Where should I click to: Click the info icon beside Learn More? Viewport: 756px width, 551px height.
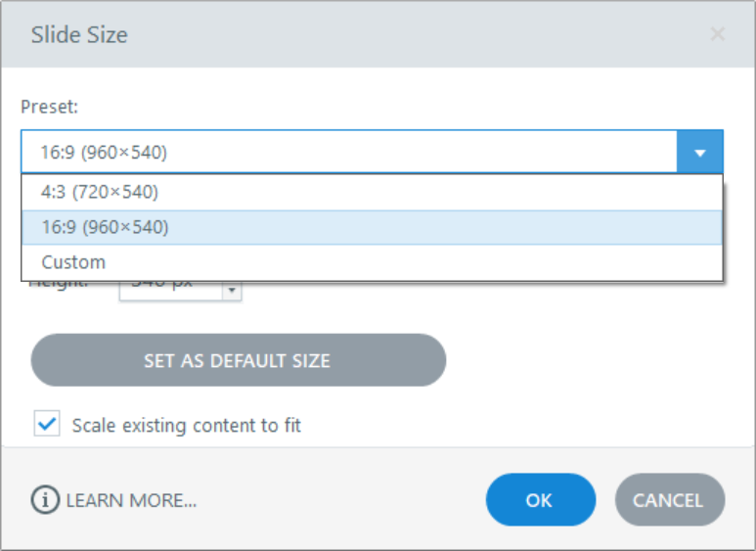45,500
